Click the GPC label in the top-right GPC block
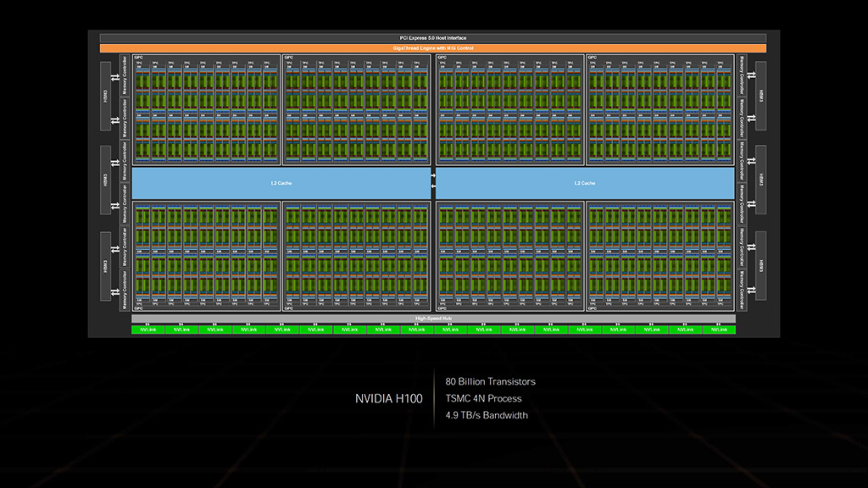The height and width of the screenshot is (488, 868). click(x=593, y=58)
